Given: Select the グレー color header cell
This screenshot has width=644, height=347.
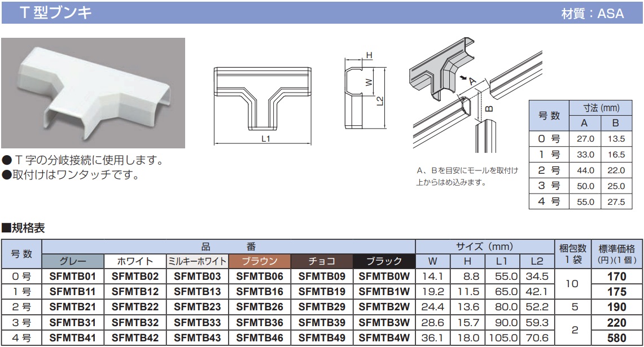Looking at the screenshot, I should click(x=73, y=261).
